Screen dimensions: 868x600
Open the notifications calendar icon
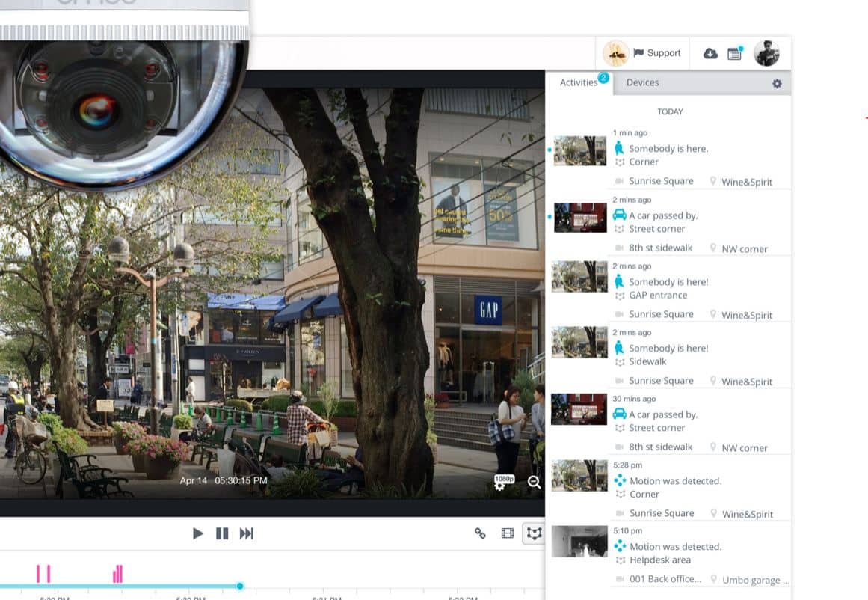(734, 53)
